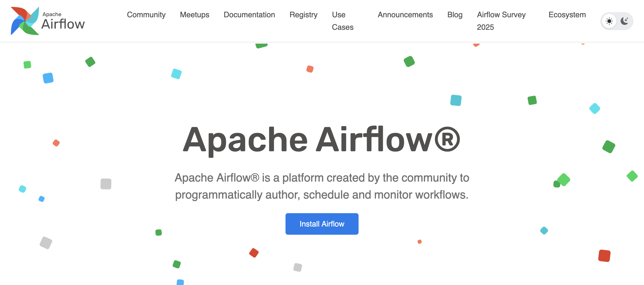
Task: Navigate to the Registry page
Action: coord(303,15)
